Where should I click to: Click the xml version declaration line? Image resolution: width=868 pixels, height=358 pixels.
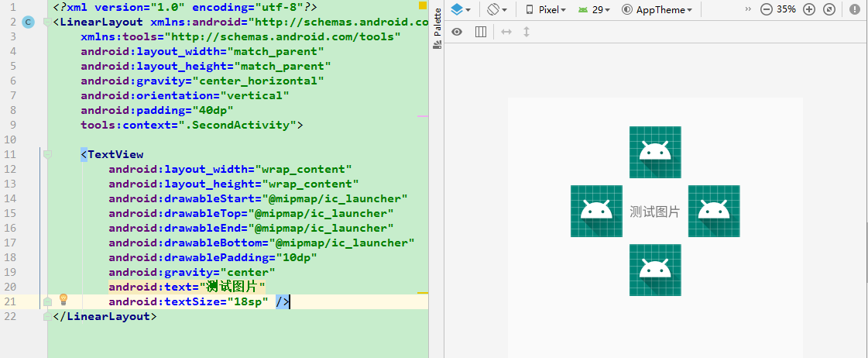pos(185,8)
